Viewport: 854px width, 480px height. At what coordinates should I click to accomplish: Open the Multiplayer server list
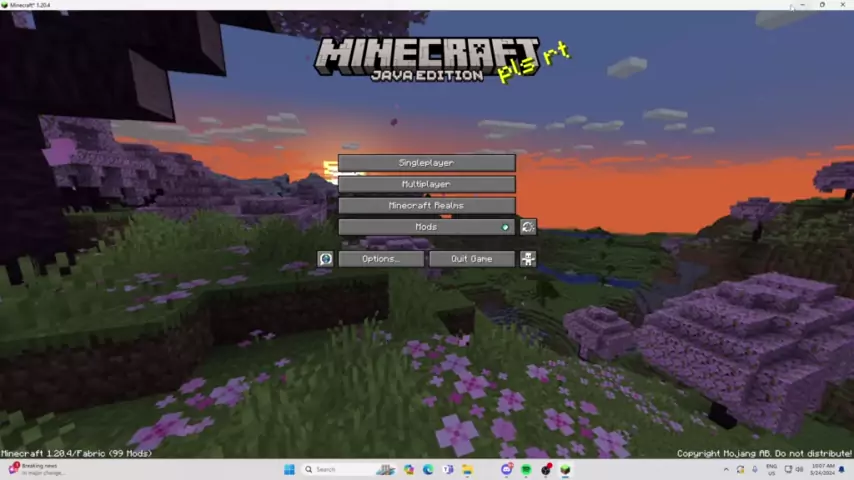426,184
